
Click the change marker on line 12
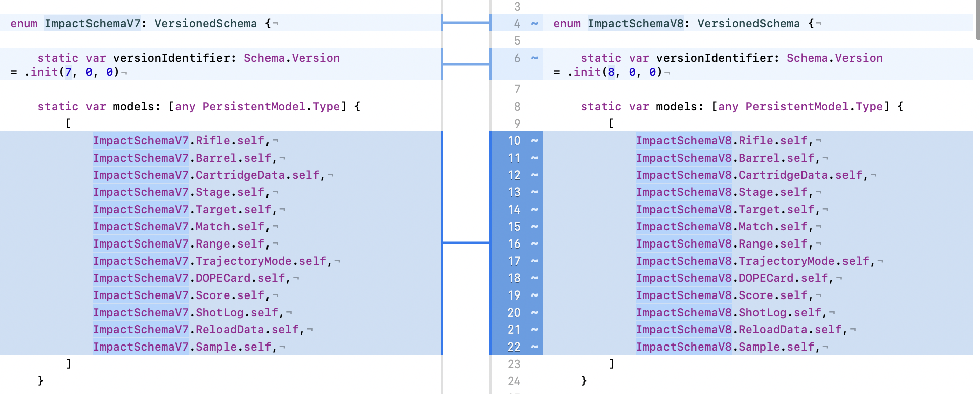[x=534, y=175]
